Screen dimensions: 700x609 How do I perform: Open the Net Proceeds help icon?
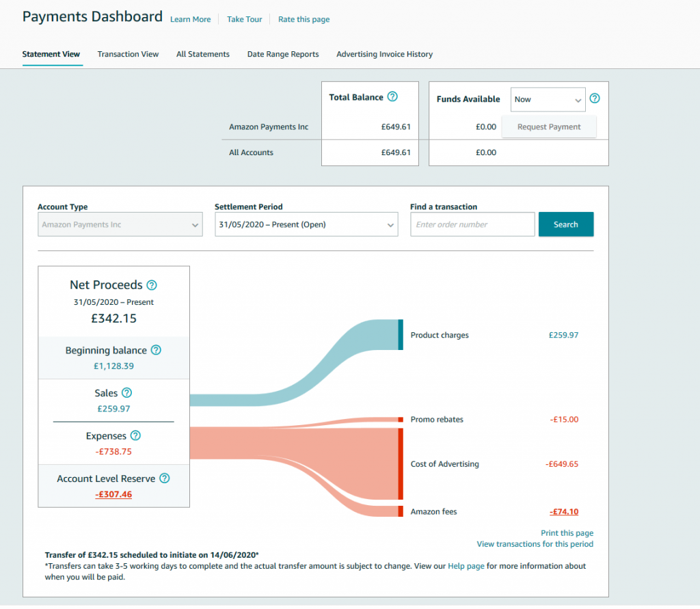pyautogui.click(x=152, y=285)
